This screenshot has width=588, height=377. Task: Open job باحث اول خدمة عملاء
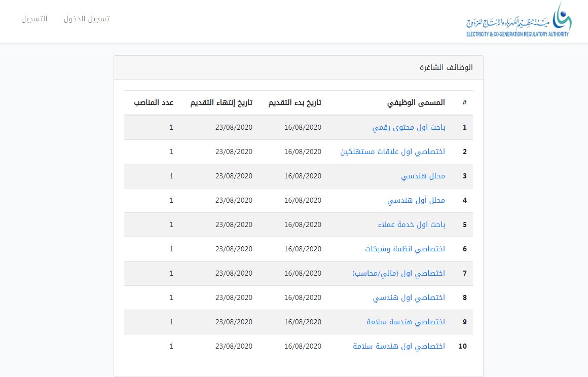[x=412, y=224]
